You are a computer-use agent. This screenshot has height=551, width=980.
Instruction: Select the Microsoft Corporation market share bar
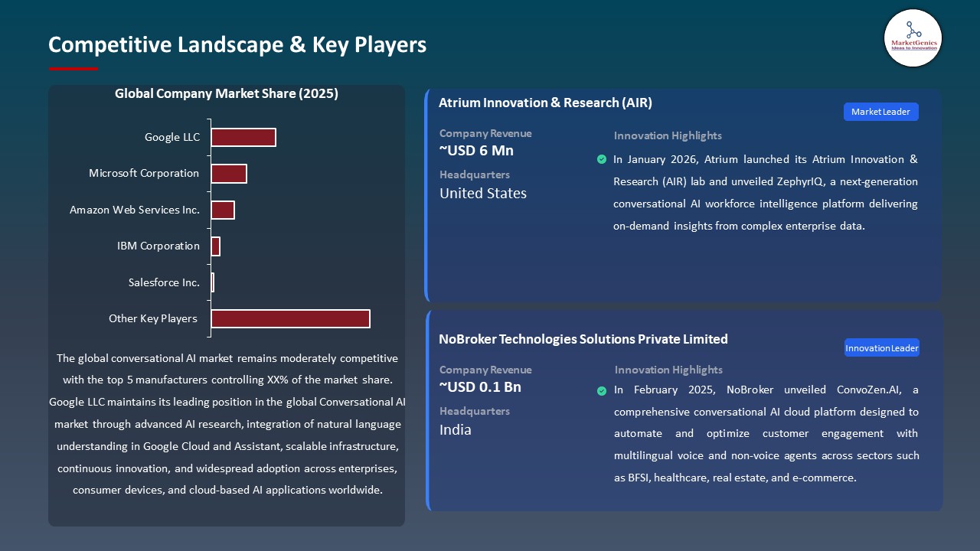(x=229, y=173)
